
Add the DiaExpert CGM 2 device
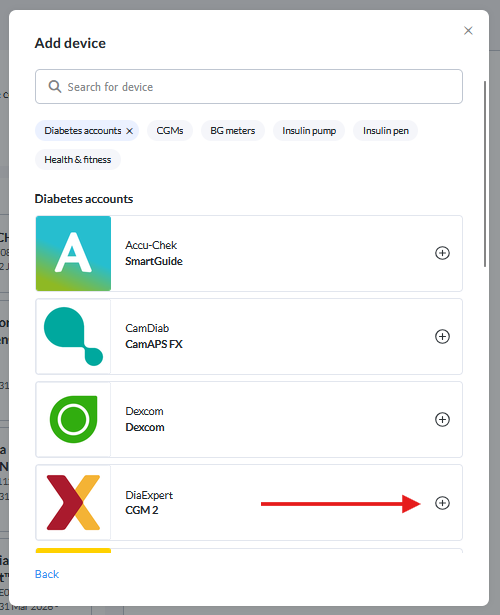coord(442,503)
